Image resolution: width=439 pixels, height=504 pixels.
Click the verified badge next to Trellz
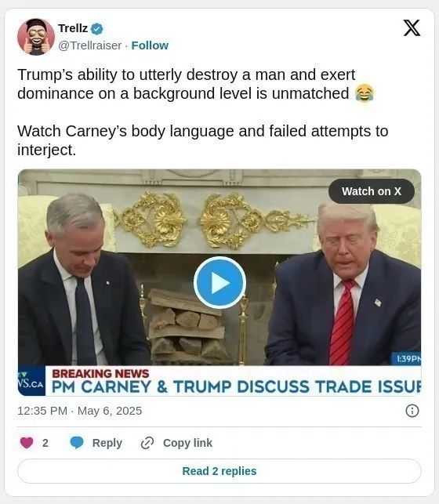pyautogui.click(x=96, y=29)
